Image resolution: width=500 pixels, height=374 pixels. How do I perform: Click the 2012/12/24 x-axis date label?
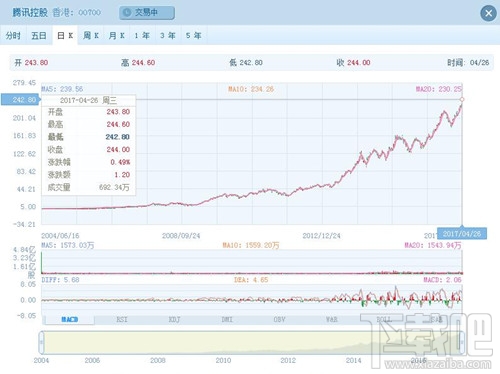click(321, 236)
